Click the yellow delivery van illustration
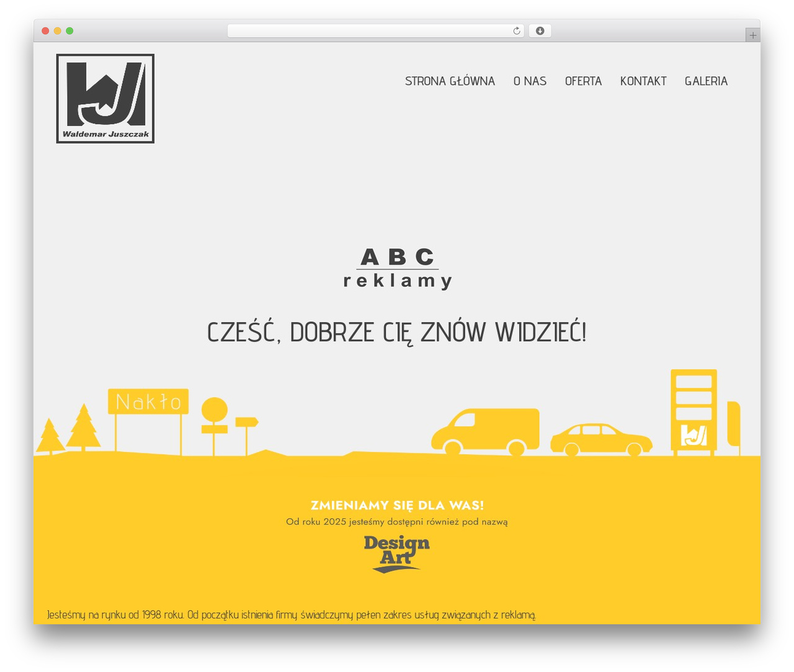 [485, 431]
